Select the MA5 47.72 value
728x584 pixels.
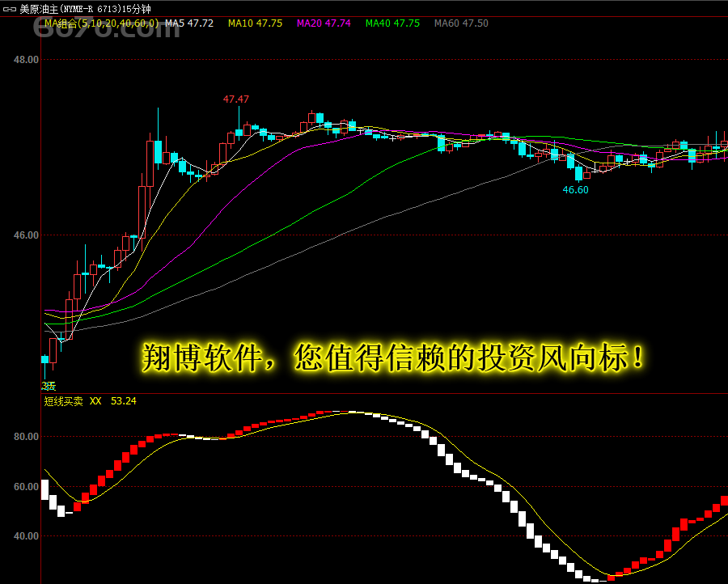pyautogui.click(x=189, y=23)
